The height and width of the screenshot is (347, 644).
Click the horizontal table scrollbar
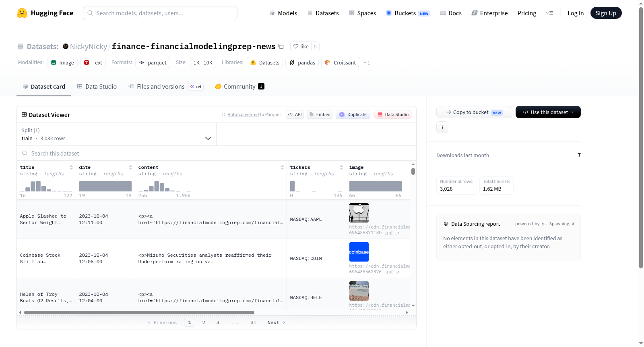(x=139, y=312)
